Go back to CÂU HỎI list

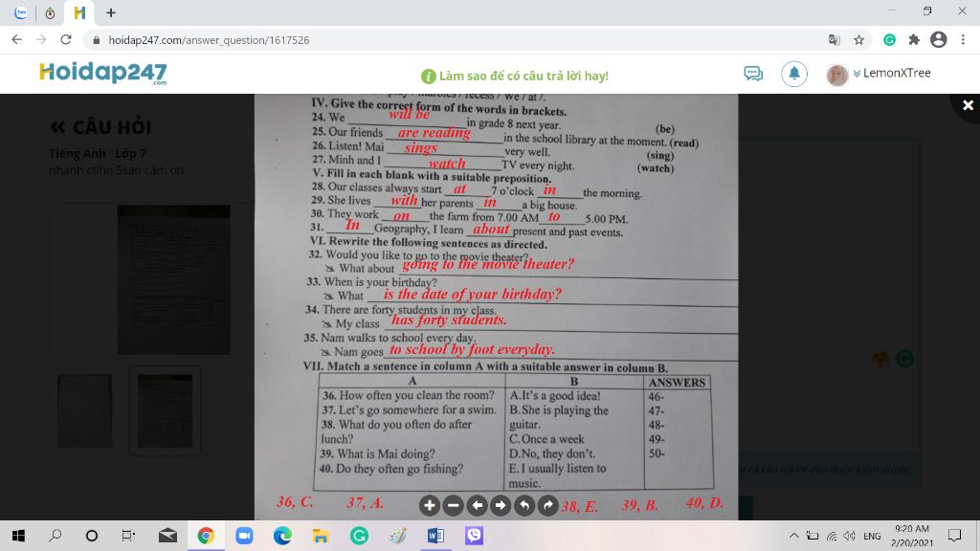click(100, 127)
